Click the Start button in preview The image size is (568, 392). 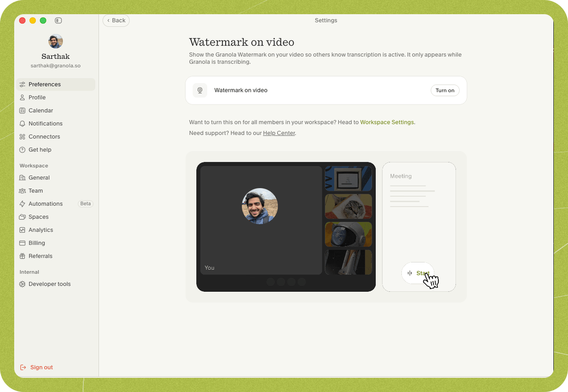(418, 273)
